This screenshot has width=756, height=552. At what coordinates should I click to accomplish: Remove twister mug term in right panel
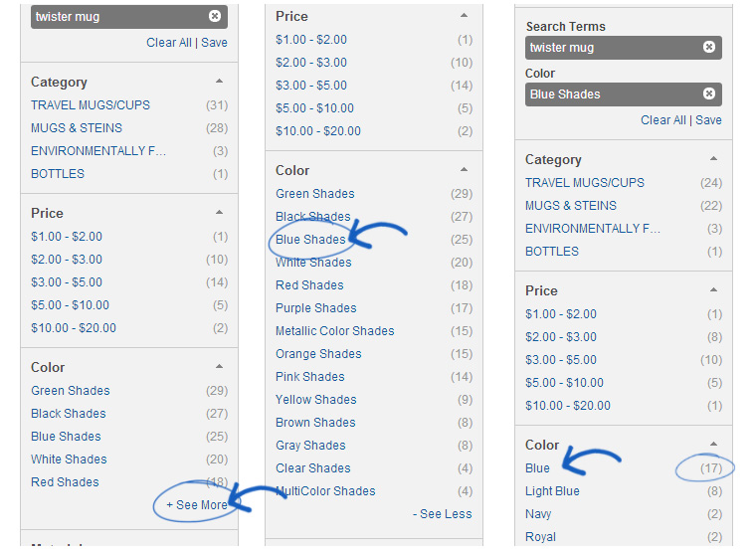tap(708, 47)
